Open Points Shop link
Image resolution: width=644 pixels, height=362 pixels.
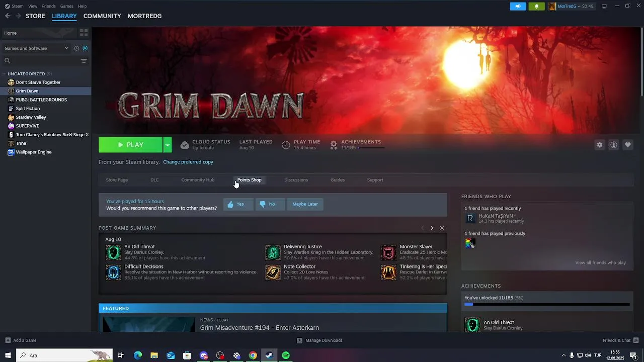click(x=249, y=180)
